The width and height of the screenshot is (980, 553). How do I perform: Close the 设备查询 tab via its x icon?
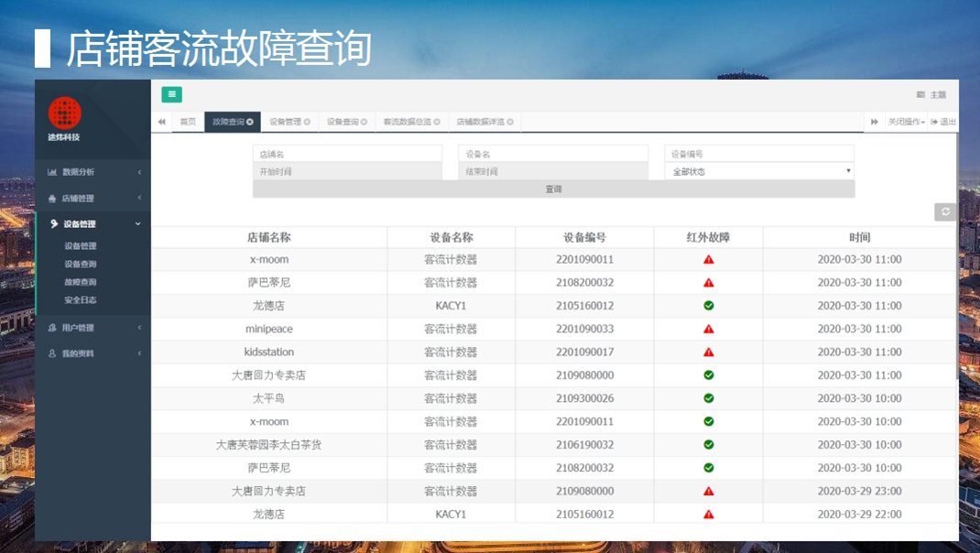(x=364, y=122)
